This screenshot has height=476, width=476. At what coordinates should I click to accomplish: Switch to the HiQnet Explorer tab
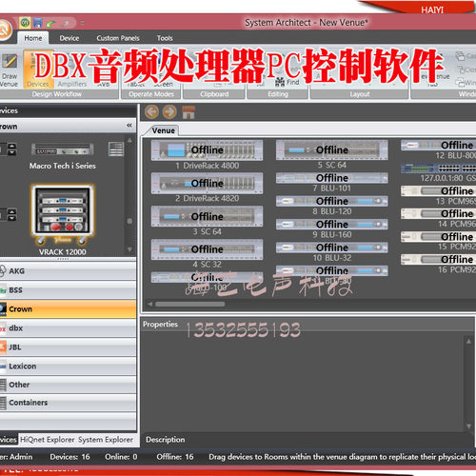48,440
